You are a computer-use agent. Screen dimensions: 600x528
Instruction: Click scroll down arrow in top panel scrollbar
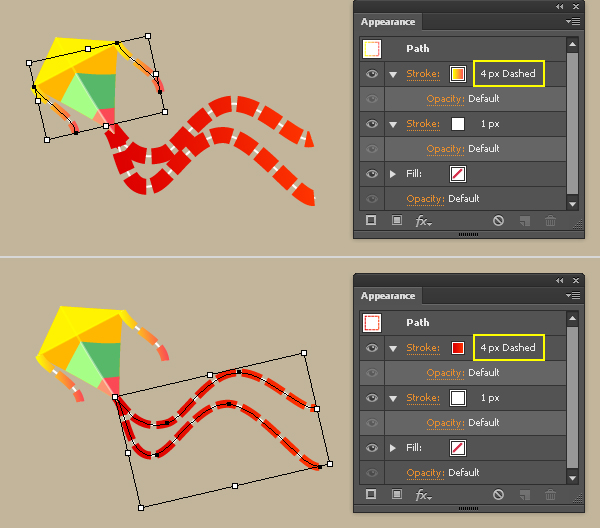(x=572, y=204)
